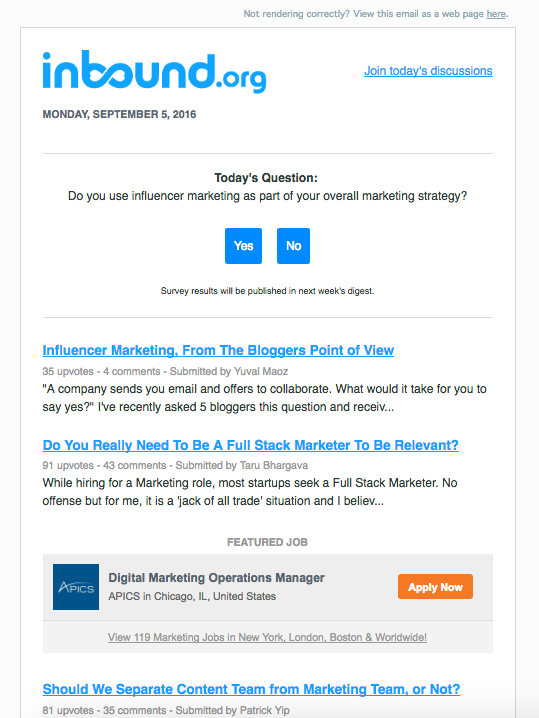539x718 pixels.
Task: View 119 Marketing Jobs worldwide link
Action: (x=267, y=637)
